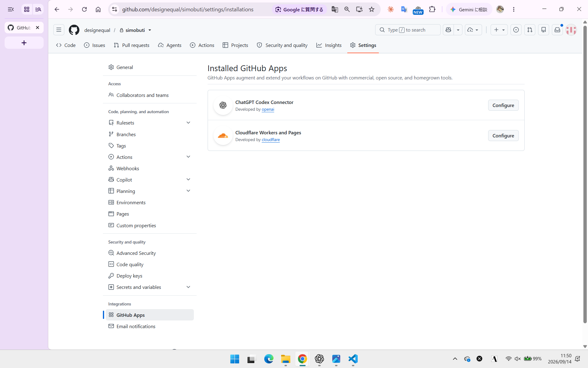The width and height of the screenshot is (588, 368).
Task: Show hidden system tray icons
Action: click(x=455, y=359)
